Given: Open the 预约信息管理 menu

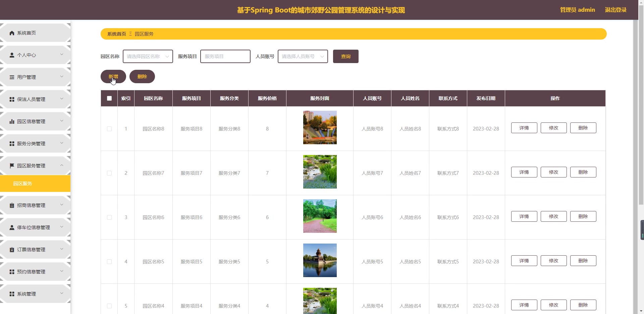Looking at the screenshot, I should coord(31,272).
